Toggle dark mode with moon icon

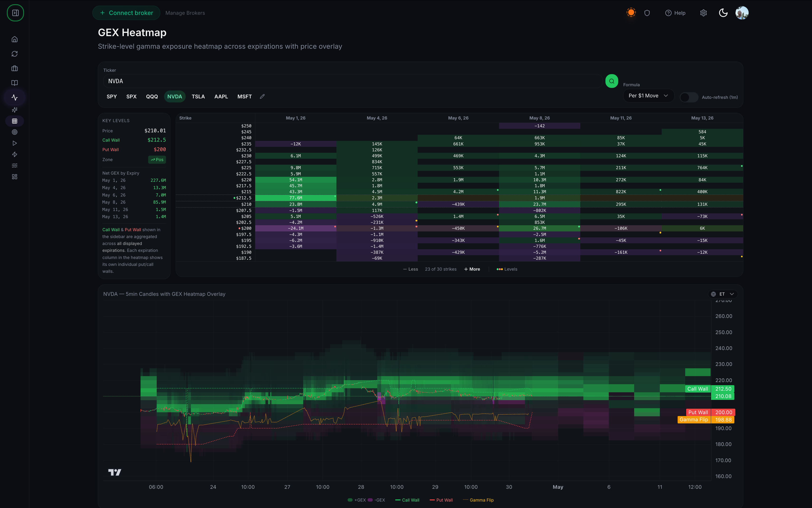point(723,13)
